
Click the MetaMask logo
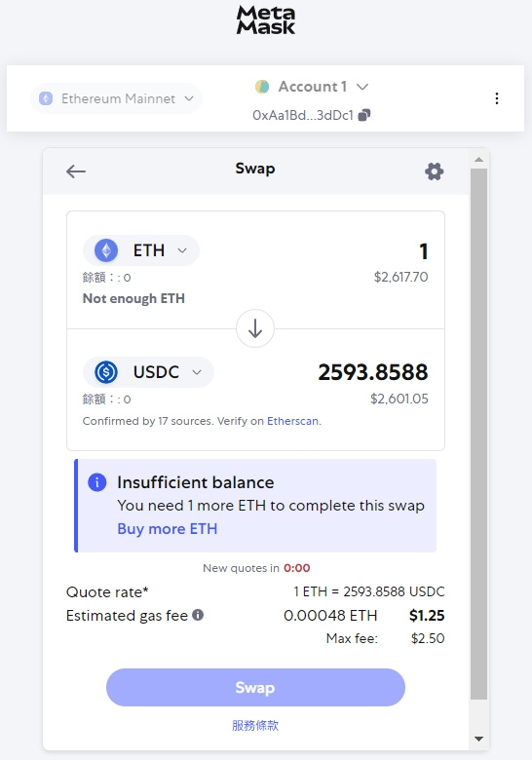266,20
